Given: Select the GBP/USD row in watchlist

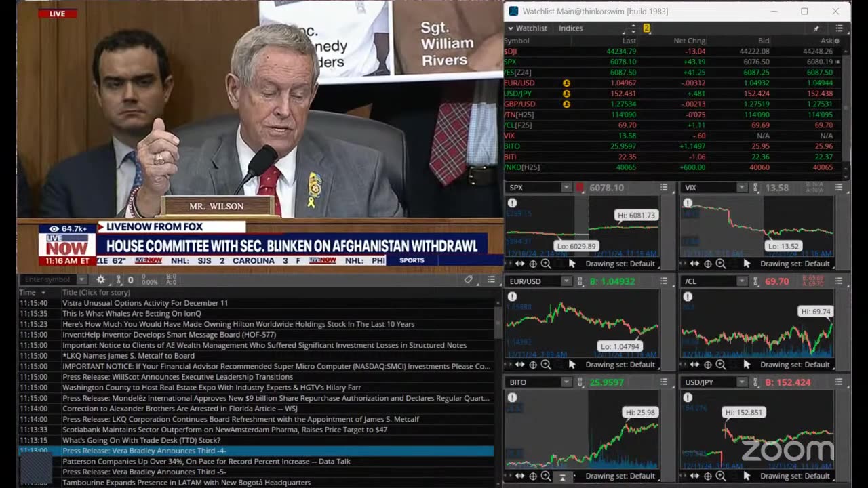Looking at the screenshot, I should pyautogui.click(x=672, y=104).
